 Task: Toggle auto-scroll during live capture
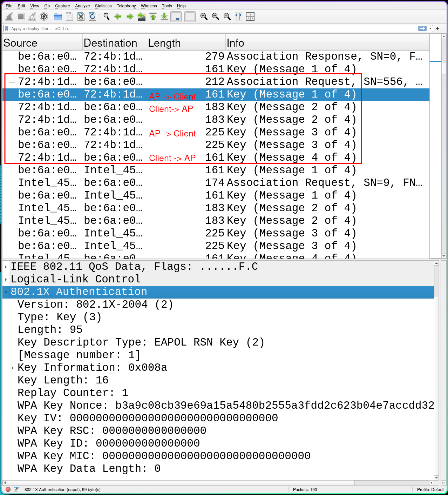[176, 16]
